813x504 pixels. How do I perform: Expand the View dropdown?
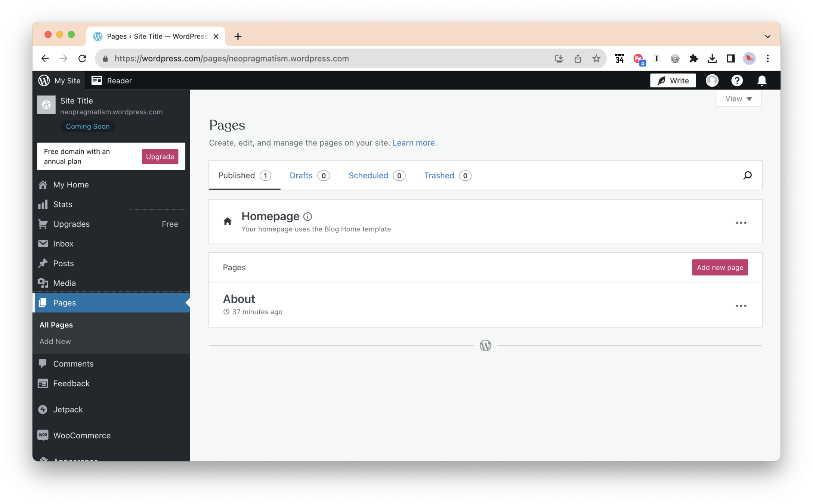[x=738, y=99]
